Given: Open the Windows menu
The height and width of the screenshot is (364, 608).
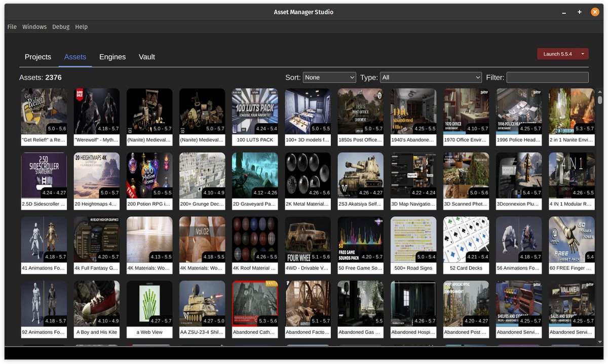Looking at the screenshot, I should pyautogui.click(x=34, y=27).
